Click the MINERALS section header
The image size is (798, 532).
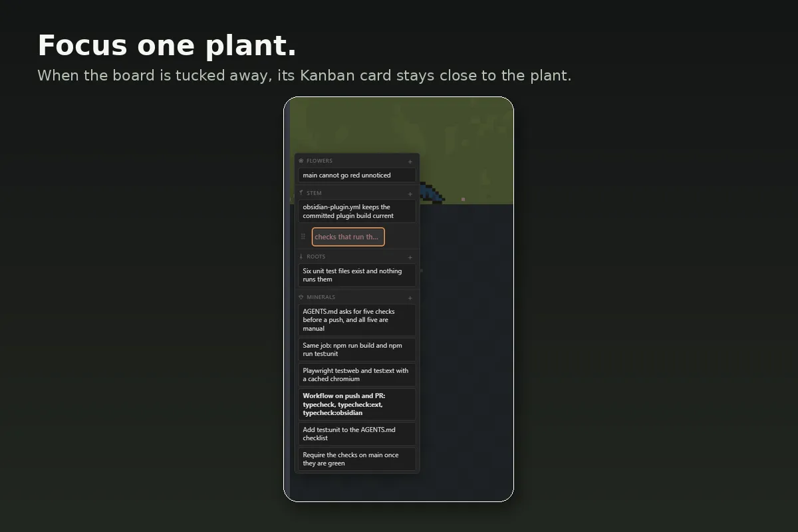coord(321,297)
